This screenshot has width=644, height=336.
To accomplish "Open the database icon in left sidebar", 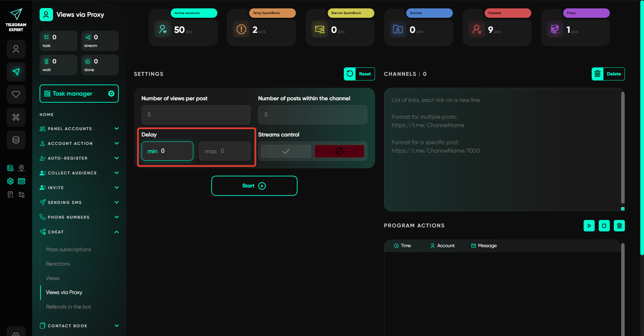I will pyautogui.click(x=16, y=140).
